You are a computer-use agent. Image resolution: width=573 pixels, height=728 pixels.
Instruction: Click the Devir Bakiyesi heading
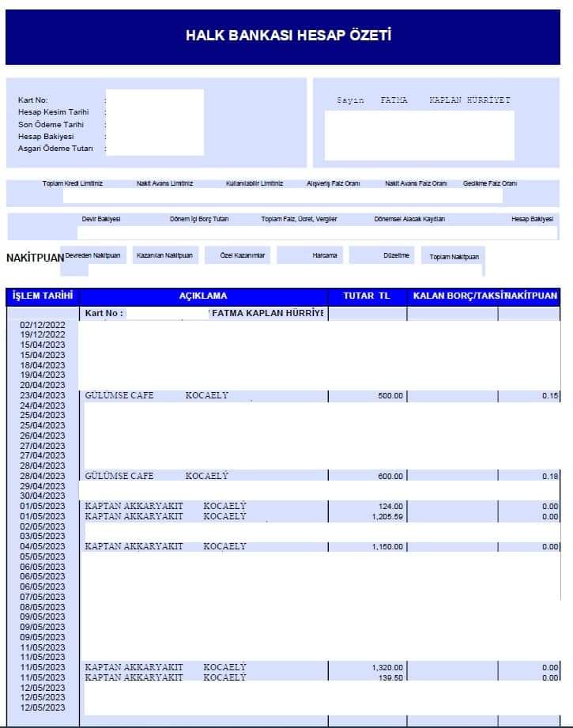[x=101, y=219]
